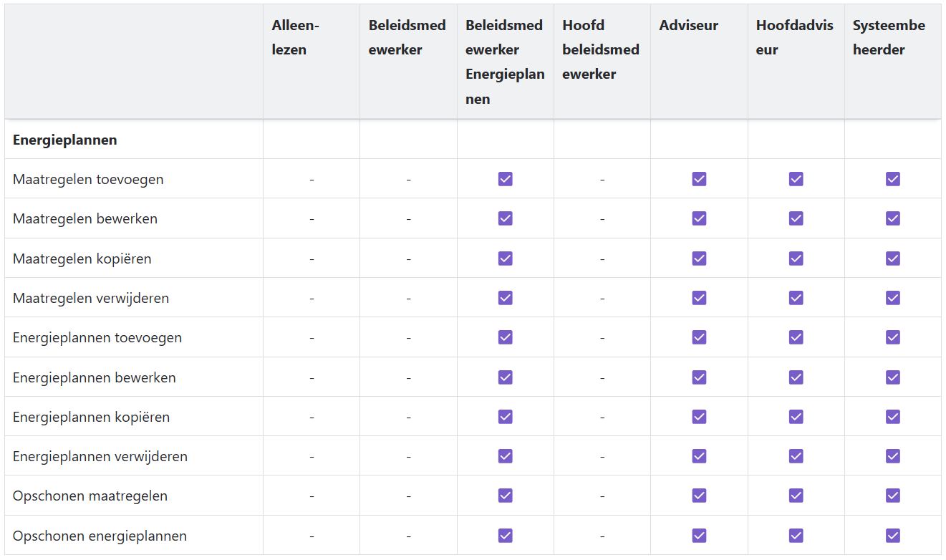Uncheck Maatregelen verwijderen for Hoofdadviseur
The width and height of the screenshot is (946, 560).
pos(796,298)
